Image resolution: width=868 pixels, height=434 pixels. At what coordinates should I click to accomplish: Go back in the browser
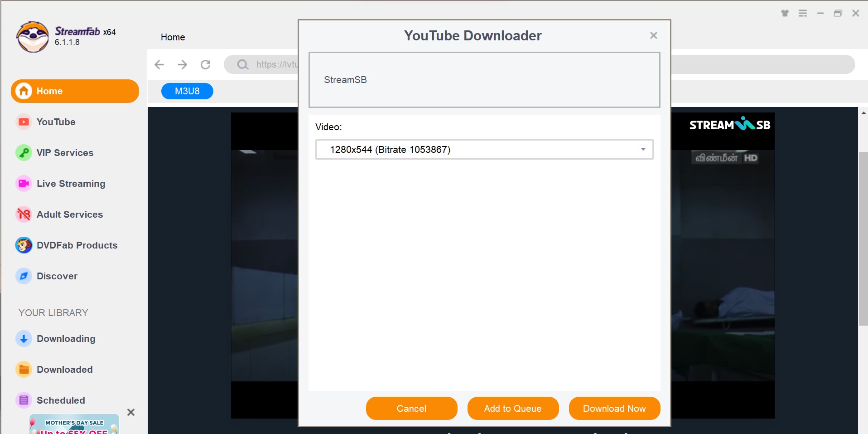159,64
